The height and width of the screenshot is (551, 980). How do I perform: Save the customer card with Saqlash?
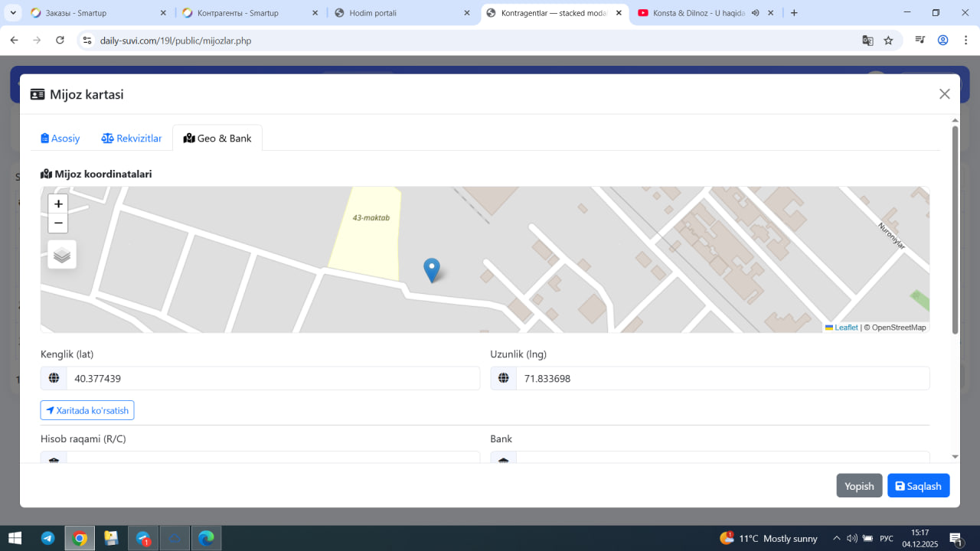pyautogui.click(x=919, y=486)
